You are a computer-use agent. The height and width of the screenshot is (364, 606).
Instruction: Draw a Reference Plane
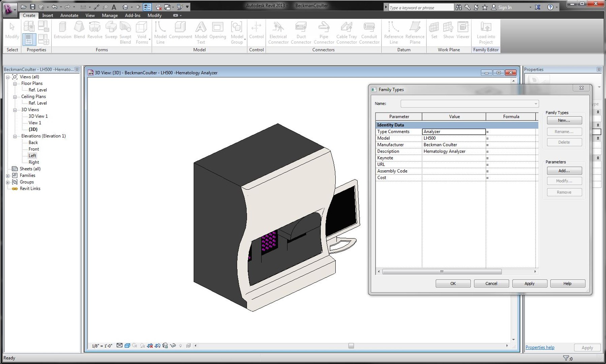point(415,33)
